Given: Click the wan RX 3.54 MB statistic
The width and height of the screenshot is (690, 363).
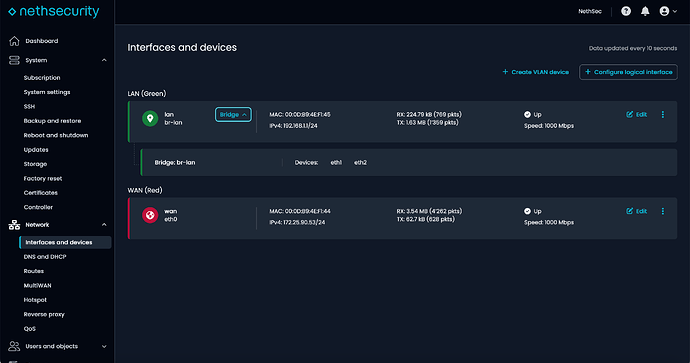Looking at the screenshot, I should pos(429,211).
